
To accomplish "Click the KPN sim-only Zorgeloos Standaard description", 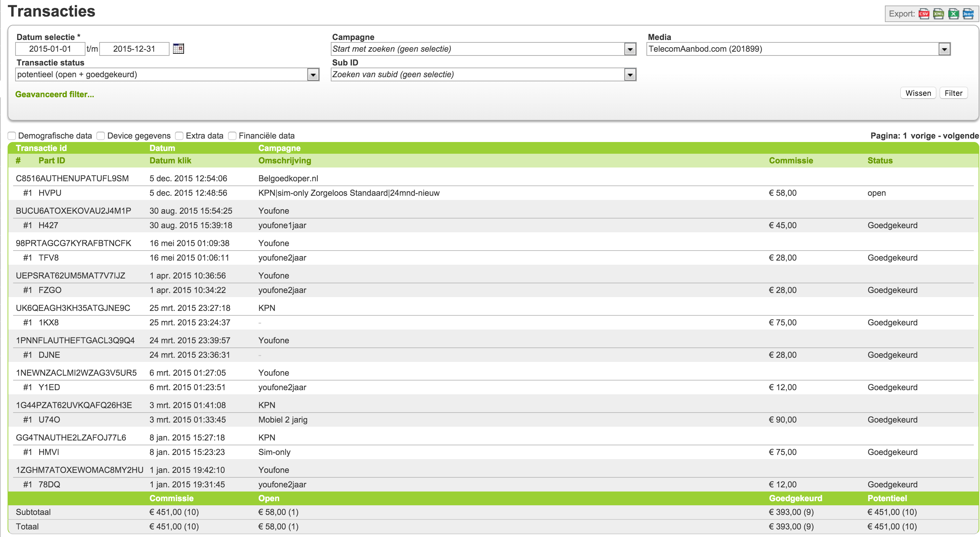I will (349, 193).
